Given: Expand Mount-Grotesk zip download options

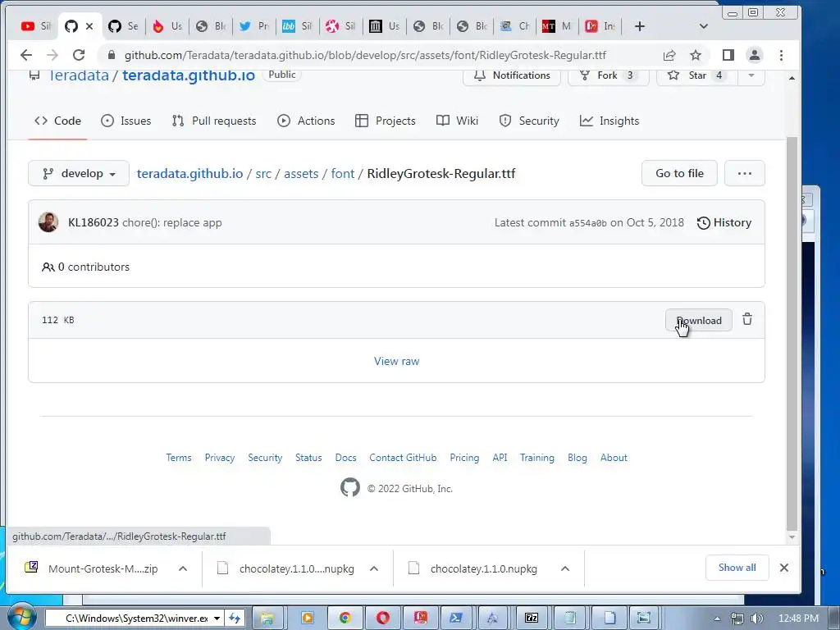Looking at the screenshot, I should pos(183,568).
